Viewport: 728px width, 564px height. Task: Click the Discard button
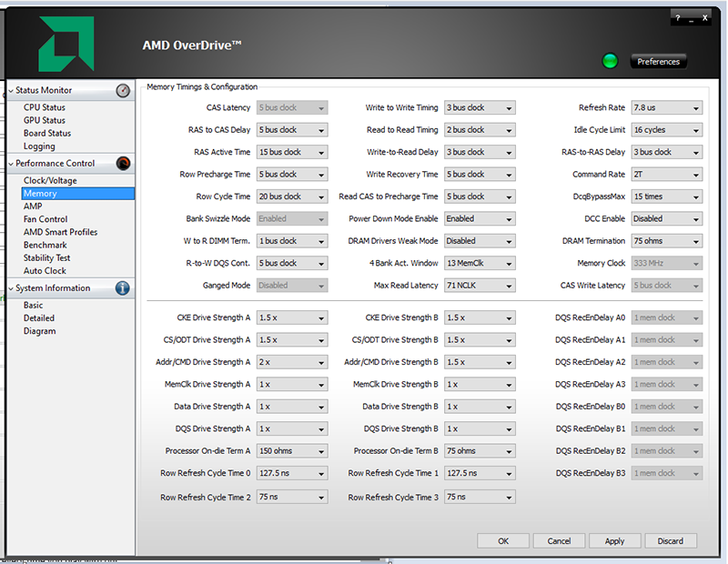pos(671,541)
